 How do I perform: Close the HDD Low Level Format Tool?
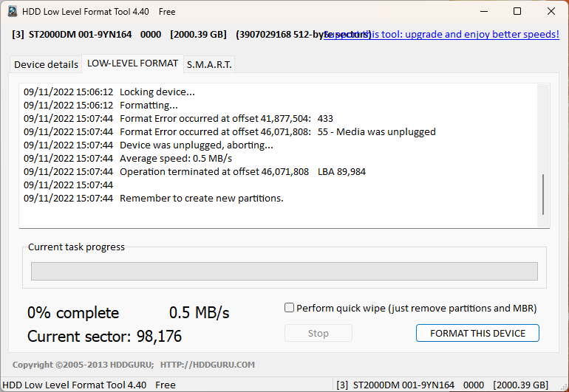pos(551,11)
